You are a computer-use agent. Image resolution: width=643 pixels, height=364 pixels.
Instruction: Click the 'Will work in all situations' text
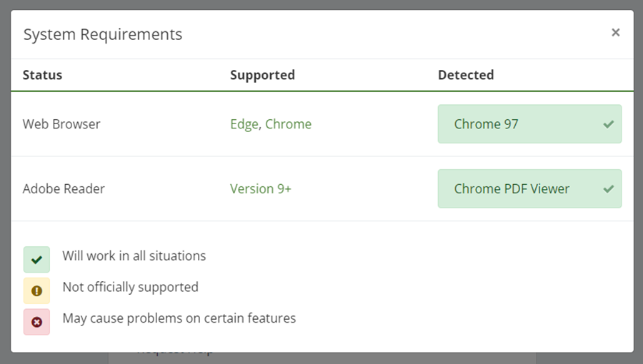coord(134,256)
